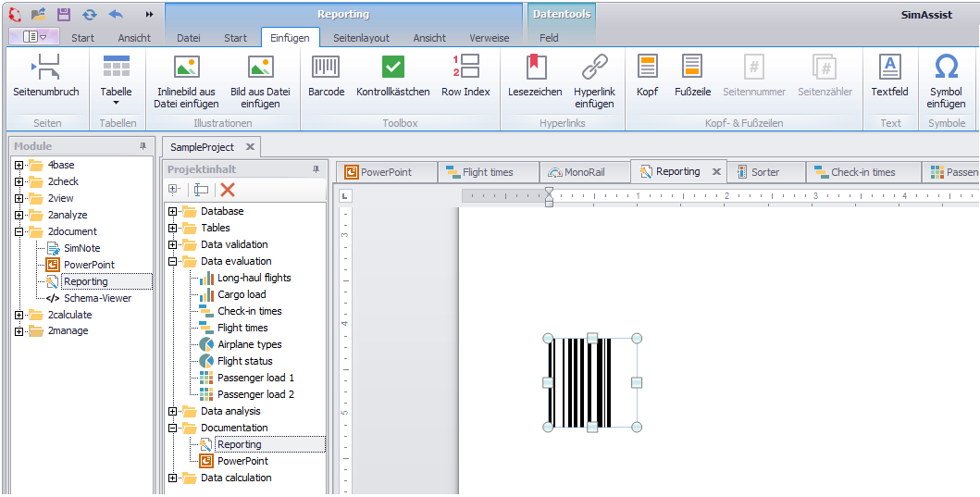Open the Seitenlayout ribbon tab
The height and width of the screenshot is (497, 980).
pyautogui.click(x=361, y=38)
